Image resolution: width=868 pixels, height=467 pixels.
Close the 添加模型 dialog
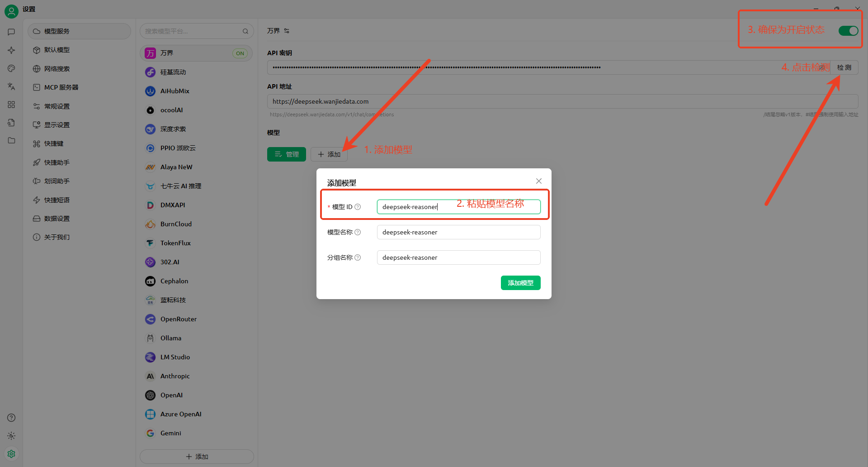539,181
